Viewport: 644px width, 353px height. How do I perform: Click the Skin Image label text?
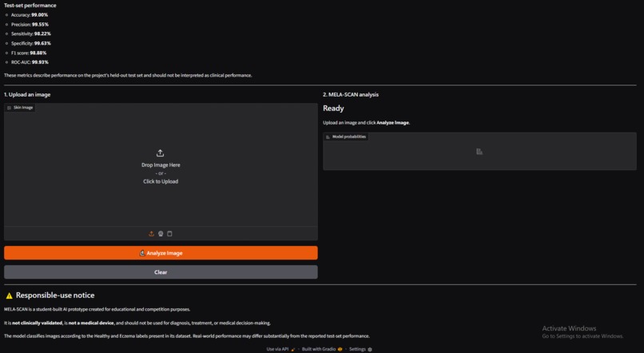(x=23, y=108)
